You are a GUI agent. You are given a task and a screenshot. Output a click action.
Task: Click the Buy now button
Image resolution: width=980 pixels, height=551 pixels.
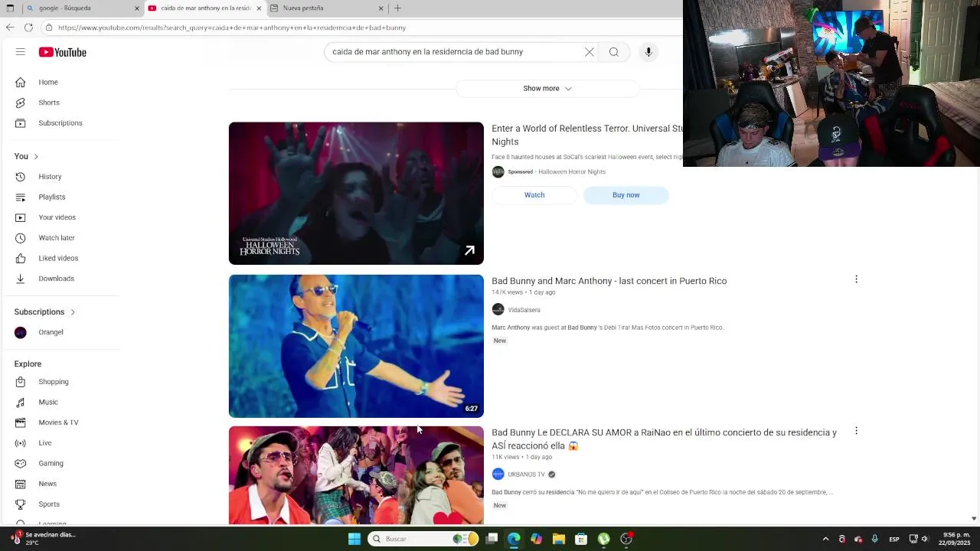(x=626, y=195)
